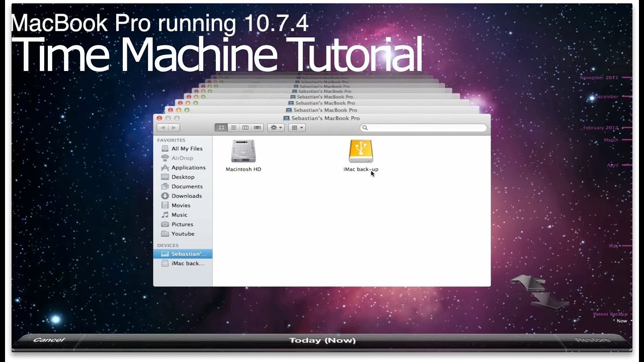Click the back-in-time upper arrow
The image size is (644, 362).
[528, 282]
